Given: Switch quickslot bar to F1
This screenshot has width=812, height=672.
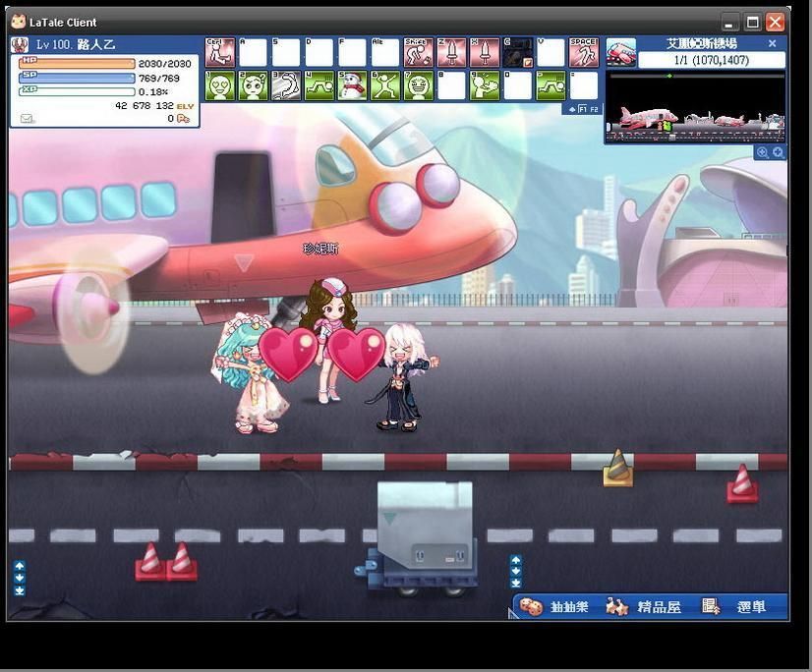Looking at the screenshot, I should [583, 109].
